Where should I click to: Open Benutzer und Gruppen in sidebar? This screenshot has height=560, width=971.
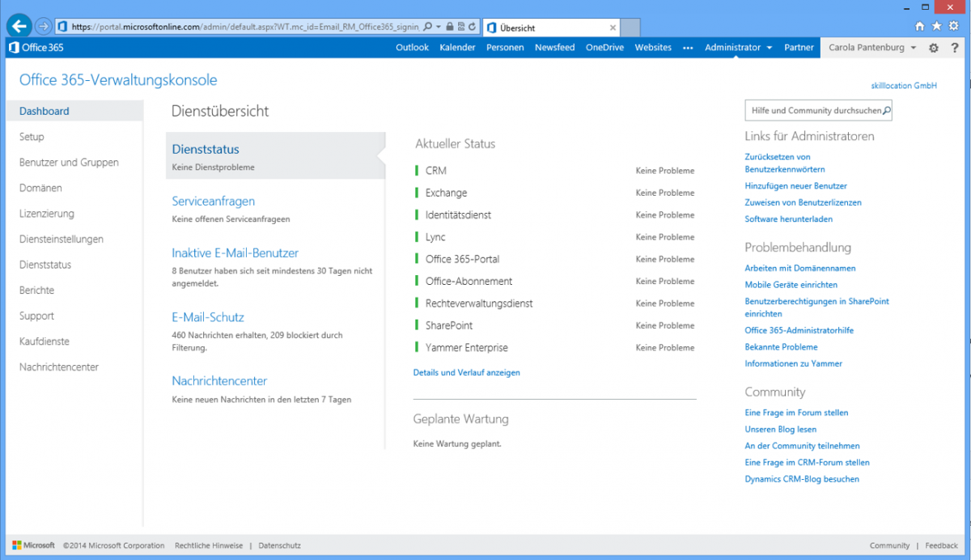69,163
